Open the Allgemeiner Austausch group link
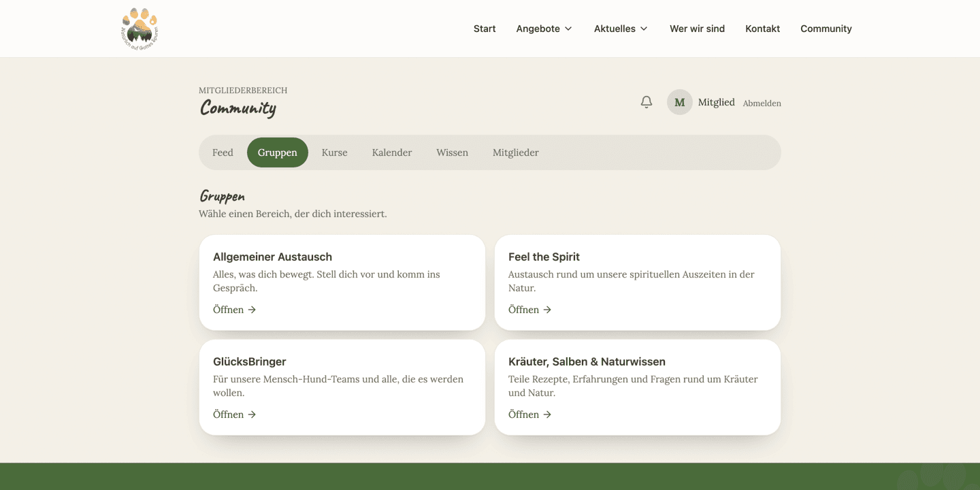The image size is (980, 490). [x=234, y=310]
